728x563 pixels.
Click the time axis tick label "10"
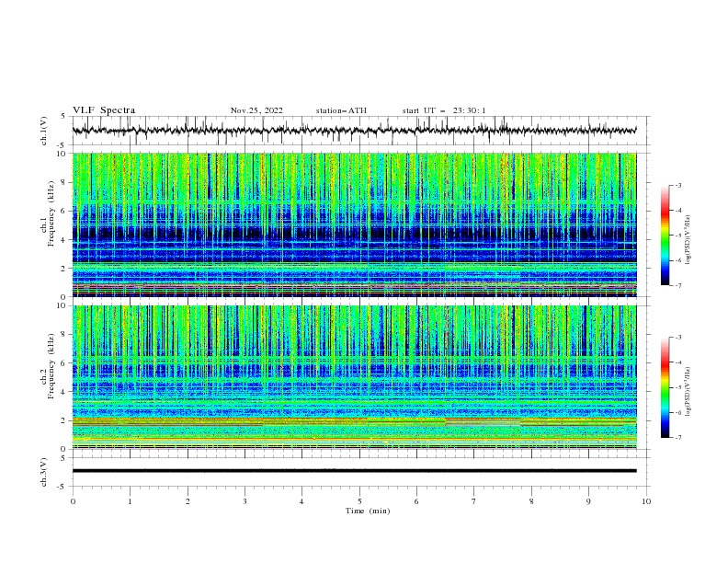[x=646, y=501]
